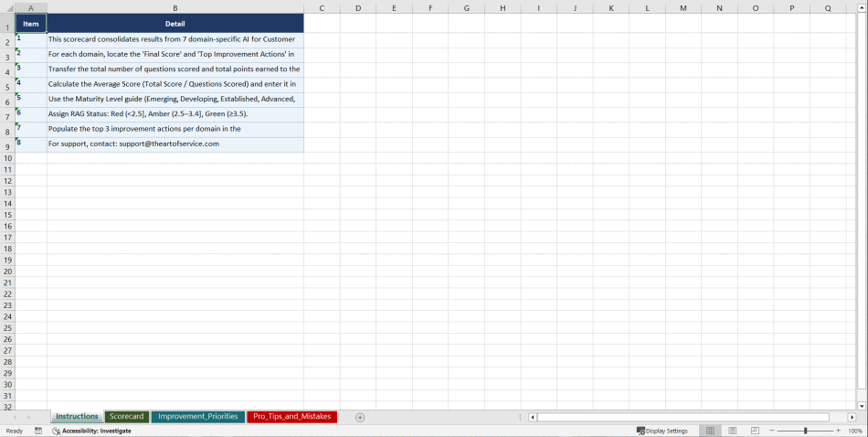868x437 pixels.
Task: Open the Scorecard sheet tab
Action: [127, 417]
